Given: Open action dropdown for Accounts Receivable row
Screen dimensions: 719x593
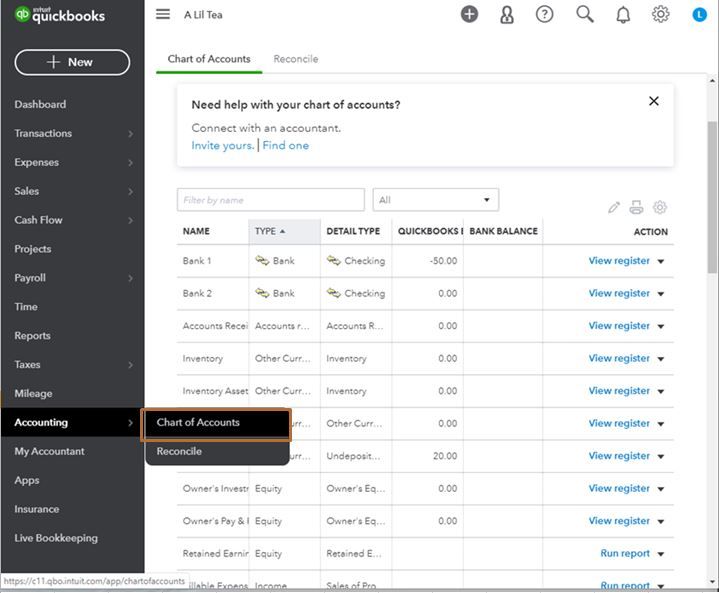Looking at the screenshot, I should tap(660, 327).
